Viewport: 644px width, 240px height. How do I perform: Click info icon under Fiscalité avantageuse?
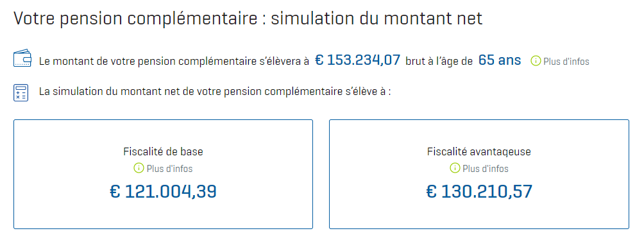coord(455,168)
